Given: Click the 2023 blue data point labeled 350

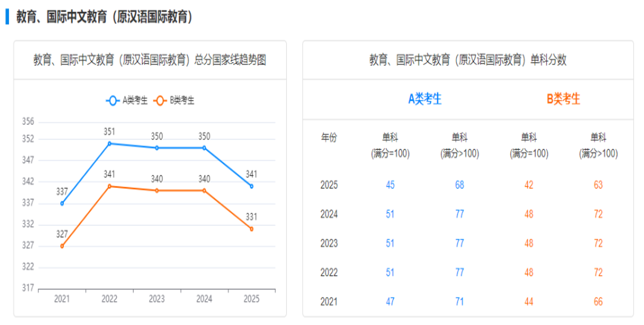Looking at the screenshot, I should (x=157, y=148).
